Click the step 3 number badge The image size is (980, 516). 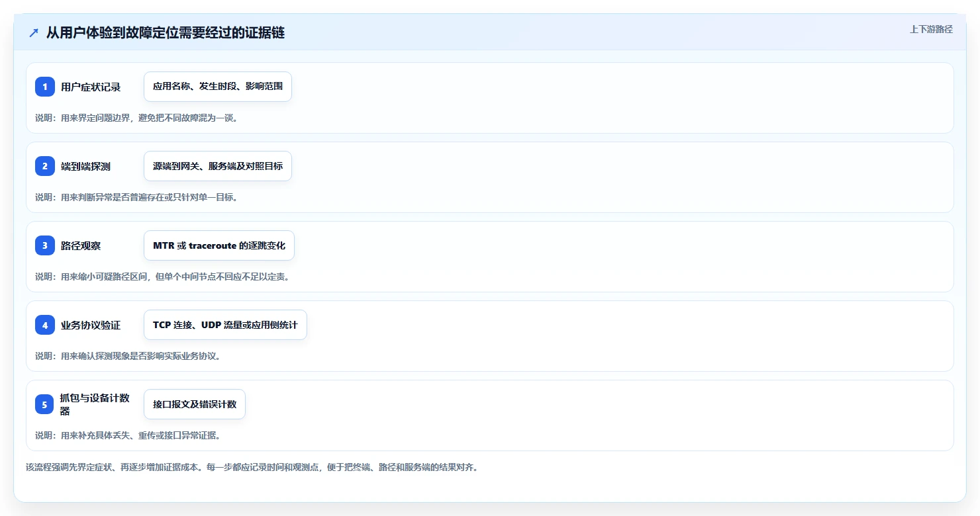pyautogui.click(x=45, y=245)
